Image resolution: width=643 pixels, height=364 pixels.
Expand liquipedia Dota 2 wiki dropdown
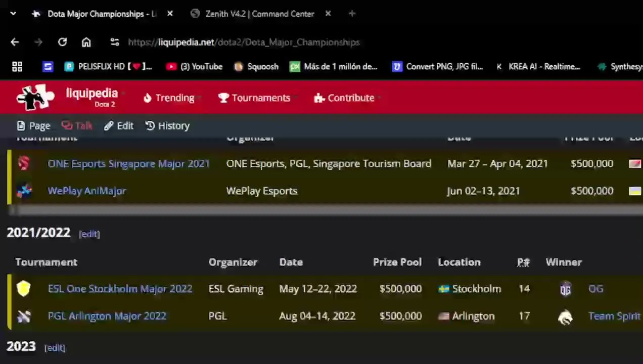[95, 97]
